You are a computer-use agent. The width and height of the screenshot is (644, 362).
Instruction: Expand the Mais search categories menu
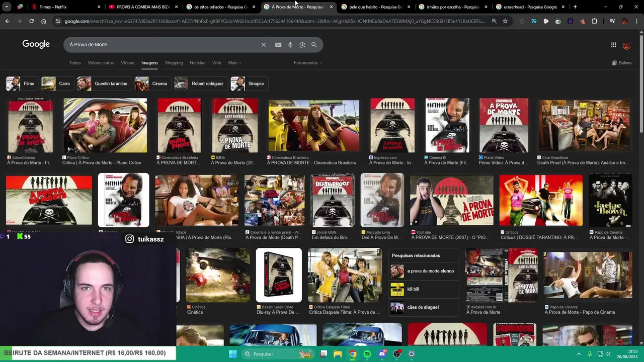pos(234,63)
